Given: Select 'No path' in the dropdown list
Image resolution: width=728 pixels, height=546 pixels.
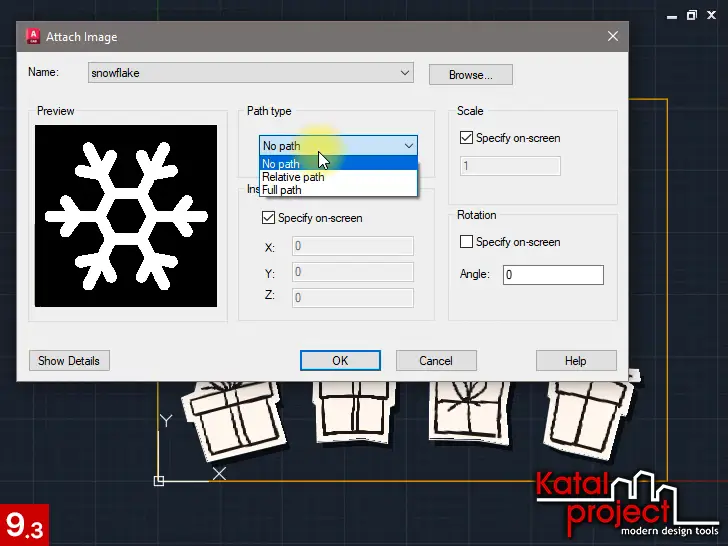Looking at the screenshot, I should pos(338,163).
